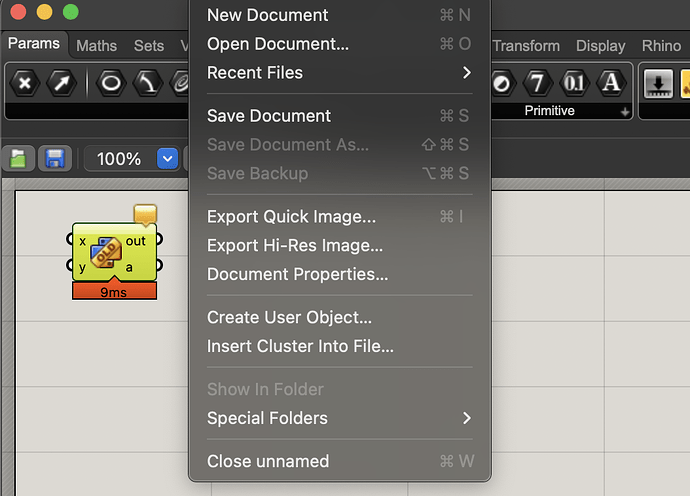The width and height of the screenshot is (690, 496).
Task: Click the Primitive panel label
Action: (549, 110)
